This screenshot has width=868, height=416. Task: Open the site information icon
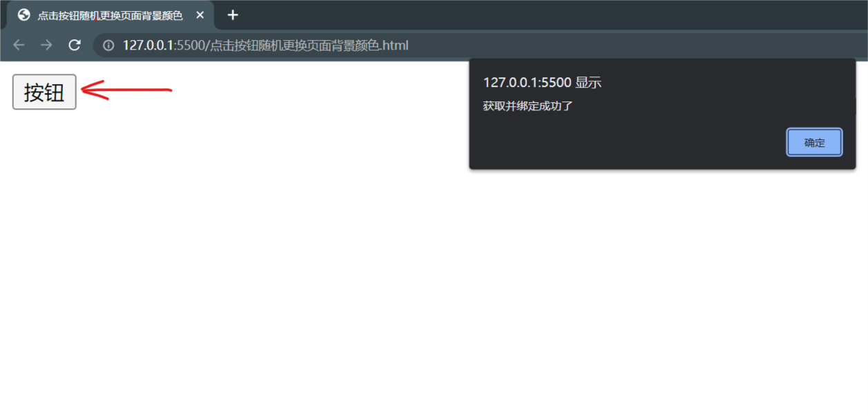(x=108, y=46)
